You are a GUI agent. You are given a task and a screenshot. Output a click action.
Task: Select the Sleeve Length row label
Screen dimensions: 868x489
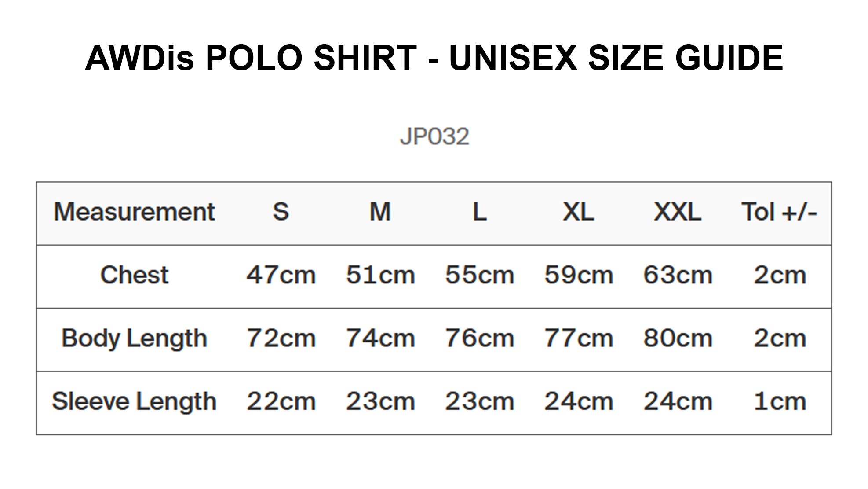click(134, 401)
